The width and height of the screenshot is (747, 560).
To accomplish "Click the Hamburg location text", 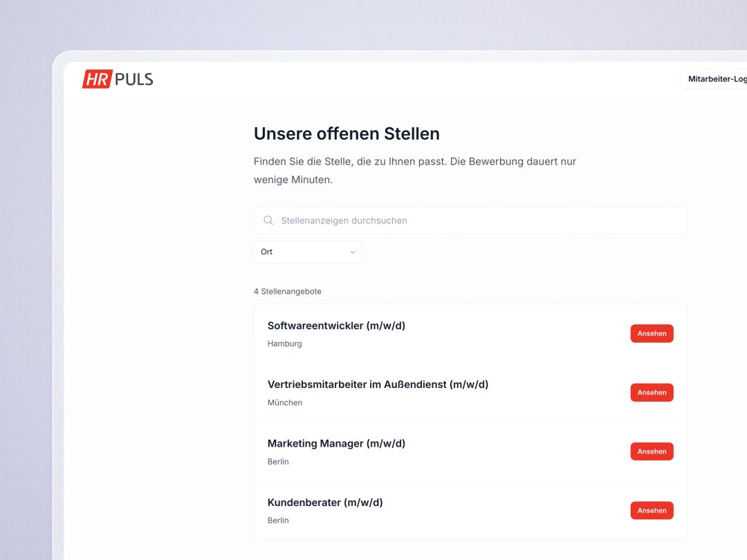I will click(284, 344).
